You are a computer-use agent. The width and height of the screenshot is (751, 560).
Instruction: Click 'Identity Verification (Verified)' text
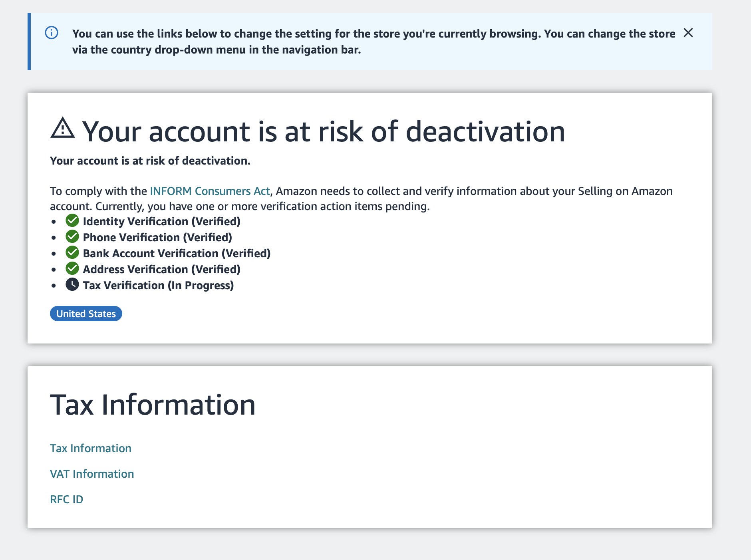162,221
